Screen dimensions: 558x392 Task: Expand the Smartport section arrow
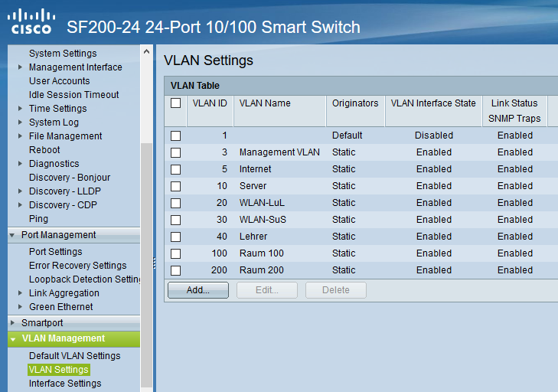coord(12,322)
